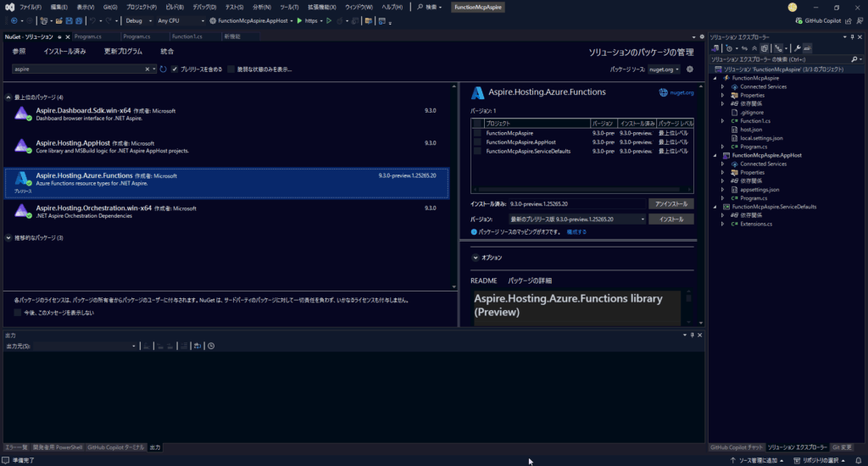This screenshot has width=868, height=466.
Task: Click the Preview Selected Items icon in Solution Explorer
Action: (x=808, y=48)
